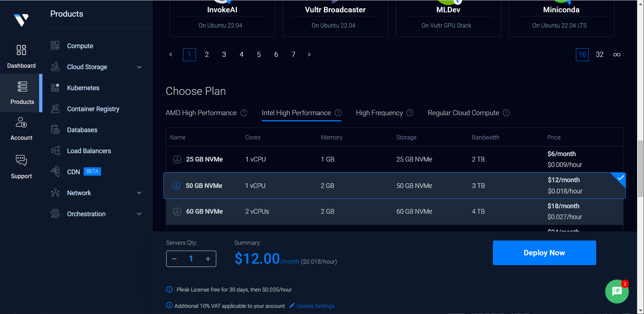Screen dimensions: 644x314
Task: Go to previous apps page
Action: (171, 55)
